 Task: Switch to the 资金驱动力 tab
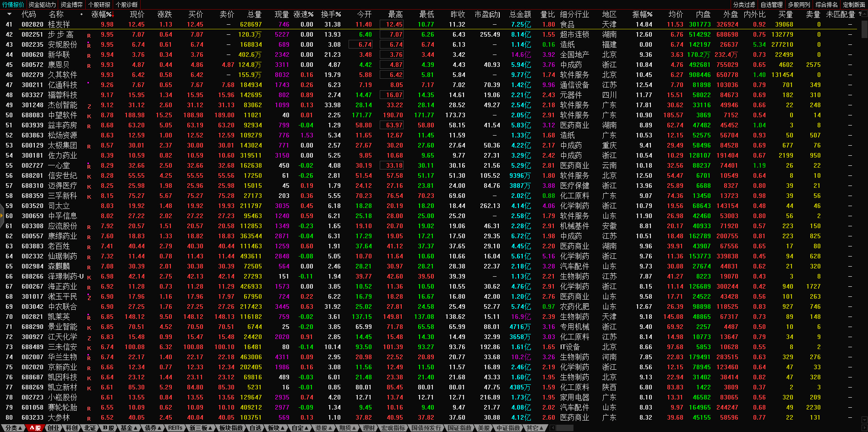click(x=42, y=5)
